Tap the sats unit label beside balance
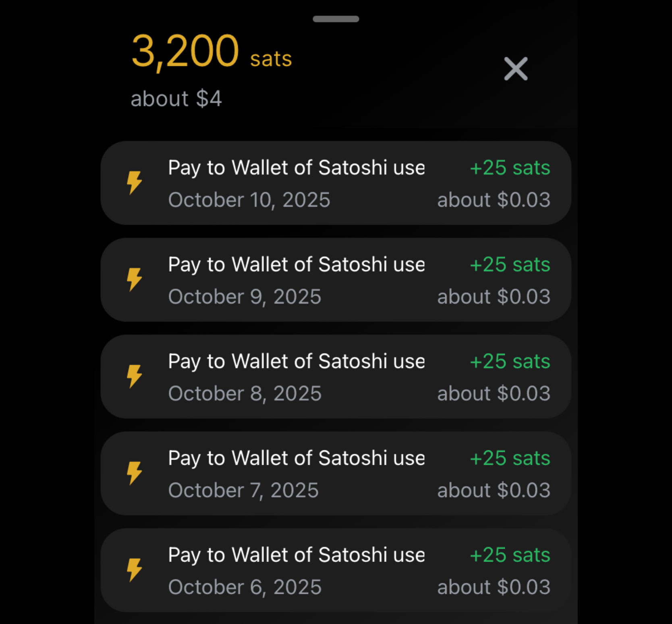 [x=271, y=59]
